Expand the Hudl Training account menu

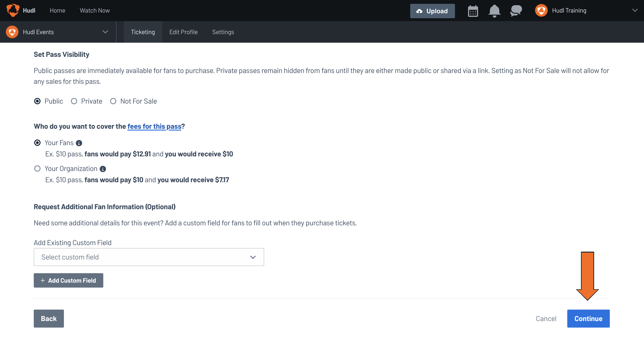[635, 11]
